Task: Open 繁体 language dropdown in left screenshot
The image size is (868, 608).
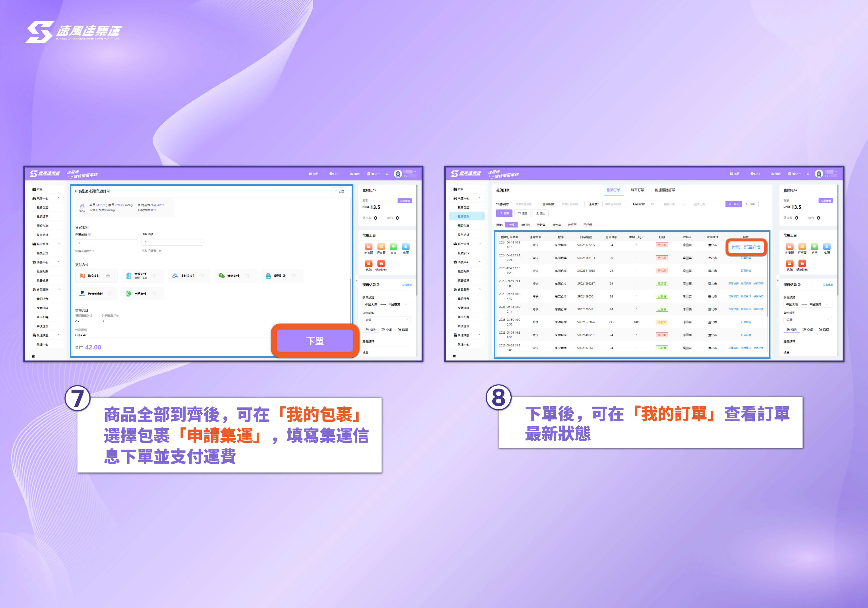Action: click(x=373, y=174)
